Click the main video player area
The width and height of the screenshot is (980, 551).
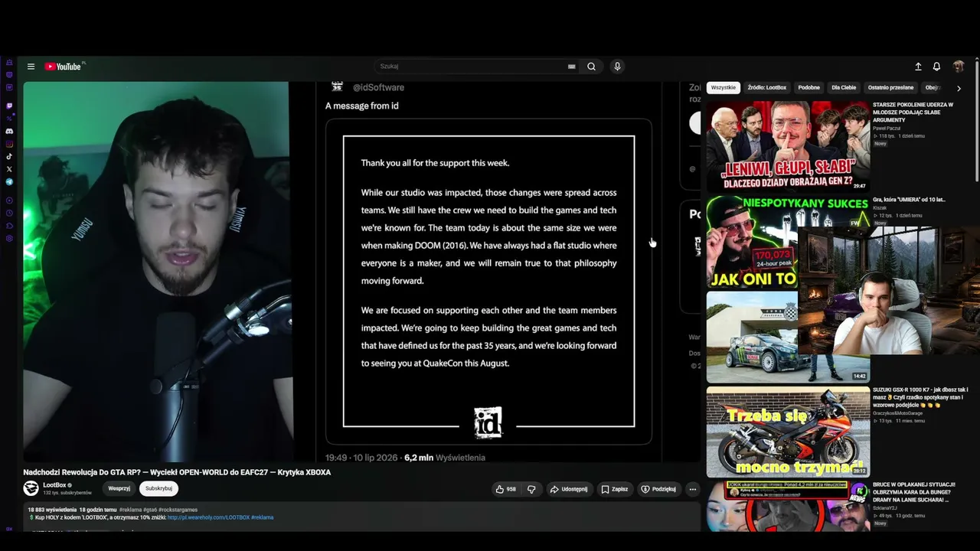click(x=362, y=272)
